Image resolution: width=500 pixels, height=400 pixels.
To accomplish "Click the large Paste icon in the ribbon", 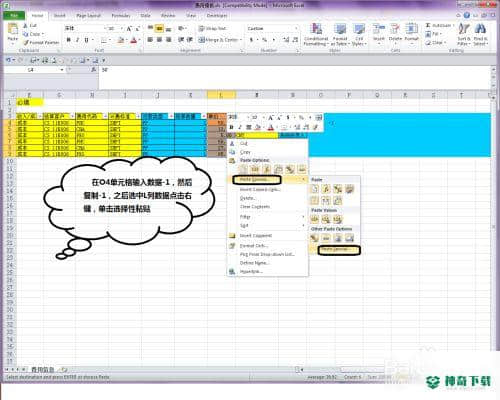I will click(13, 33).
